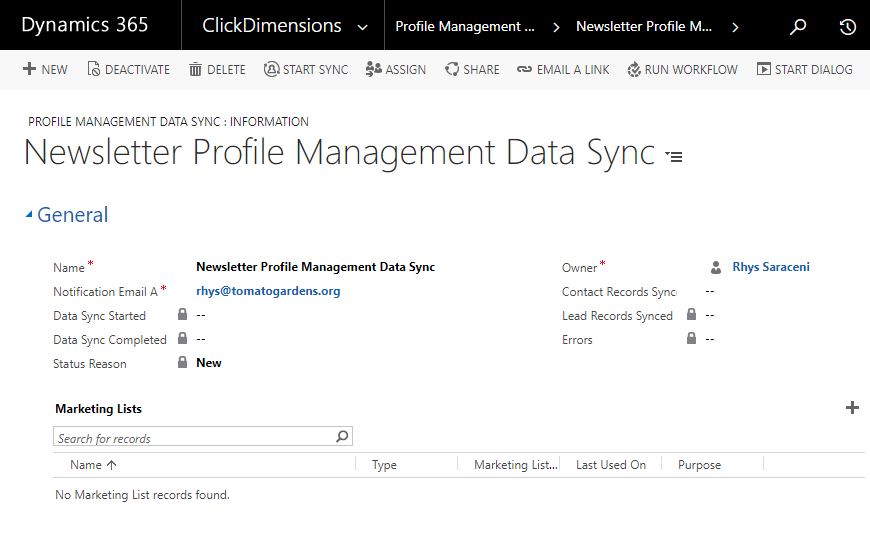Click the owner person icon
This screenshot has width=870, height=548.
point(716,267)
